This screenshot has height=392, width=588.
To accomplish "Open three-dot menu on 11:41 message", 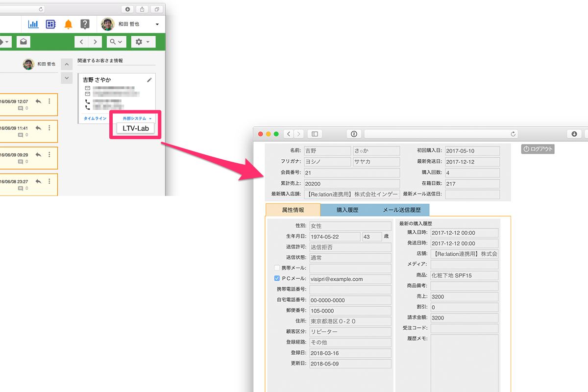I will pos(49,127).
